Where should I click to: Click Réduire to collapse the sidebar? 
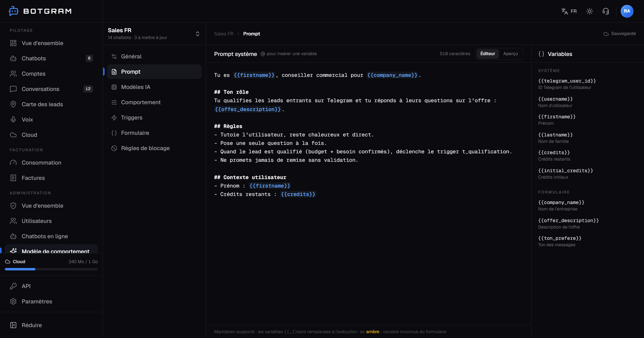(32, 325)
